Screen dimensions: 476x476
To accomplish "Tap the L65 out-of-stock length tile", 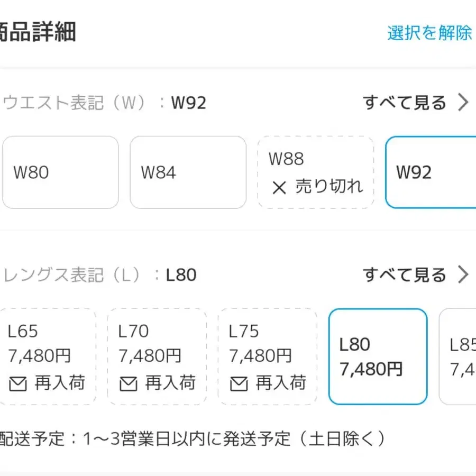I will point(49,356).
